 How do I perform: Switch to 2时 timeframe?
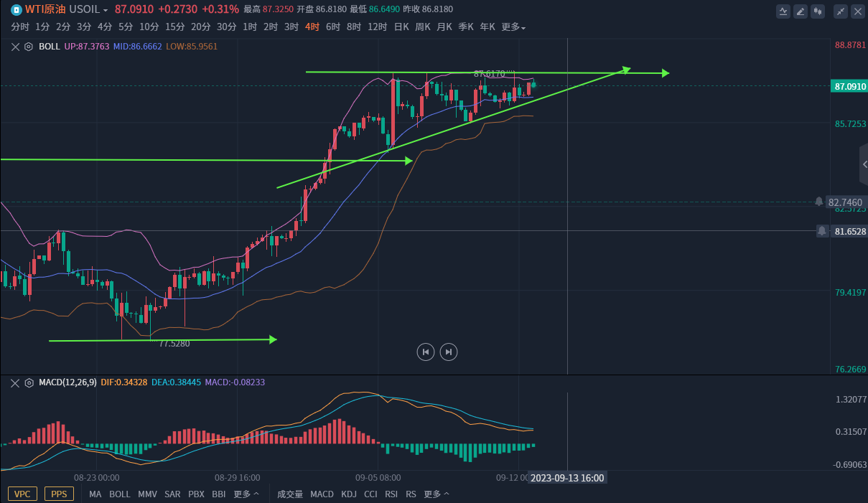[x=271, y=27]
